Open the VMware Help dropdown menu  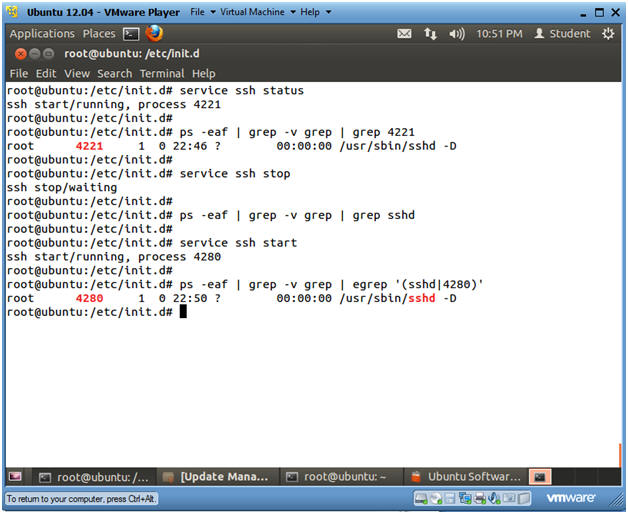pyautogui.click(x=316, y=12)
